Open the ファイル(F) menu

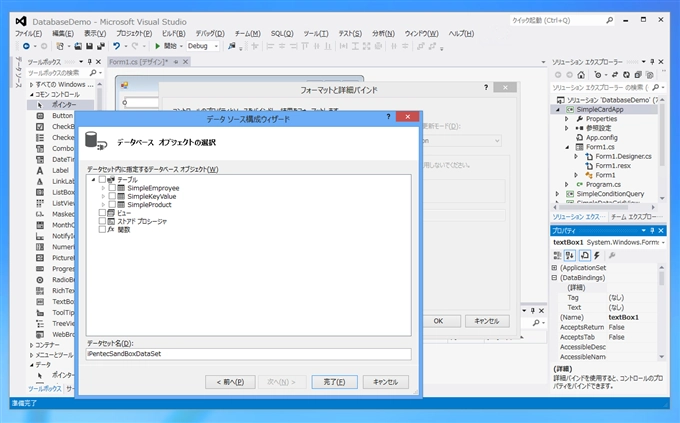pos(29,33)
